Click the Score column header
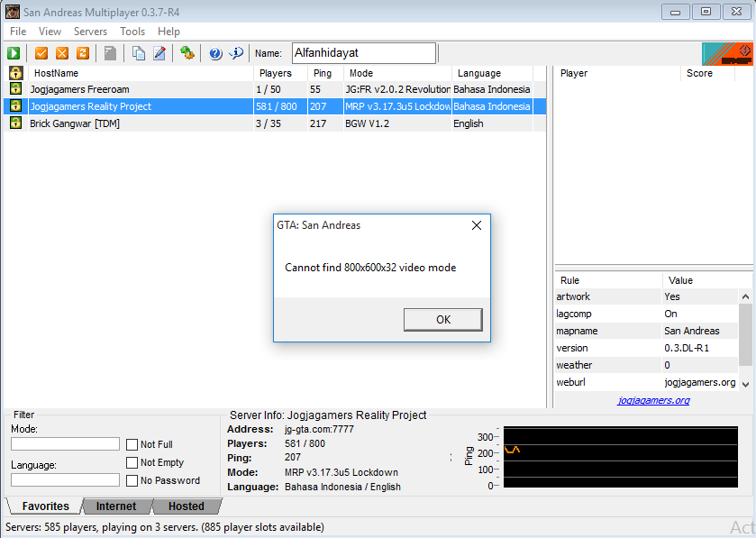The width and height of the screenshot is (756, 538). click(707, 73)
